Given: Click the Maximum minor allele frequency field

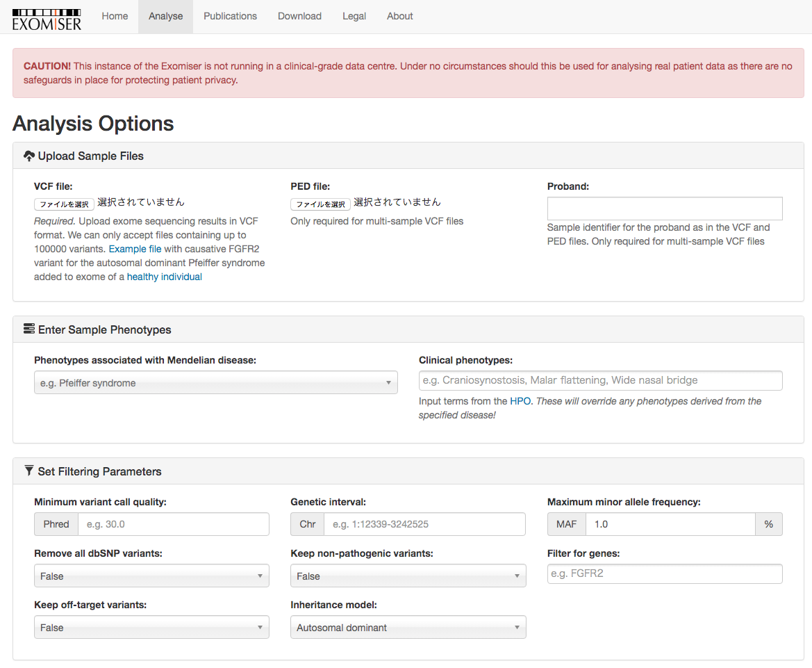Looking at the screenshot, I should pyautogui.click(x=670, y=524).
